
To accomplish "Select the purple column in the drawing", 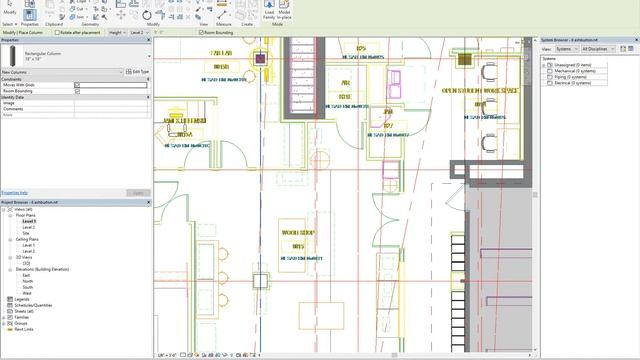I will tap(260, 59).
